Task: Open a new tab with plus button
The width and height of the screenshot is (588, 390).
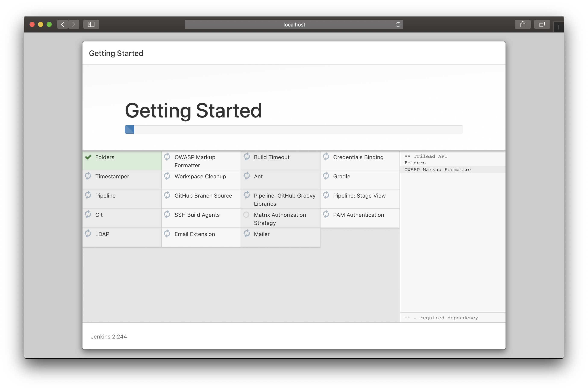Action: (558, 27)
